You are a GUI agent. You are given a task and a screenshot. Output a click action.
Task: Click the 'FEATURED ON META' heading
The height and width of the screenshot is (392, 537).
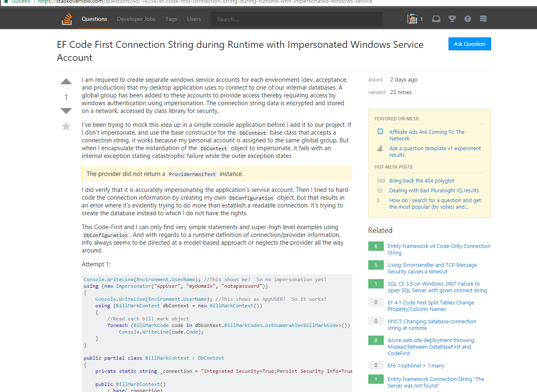tap(396, 119)
